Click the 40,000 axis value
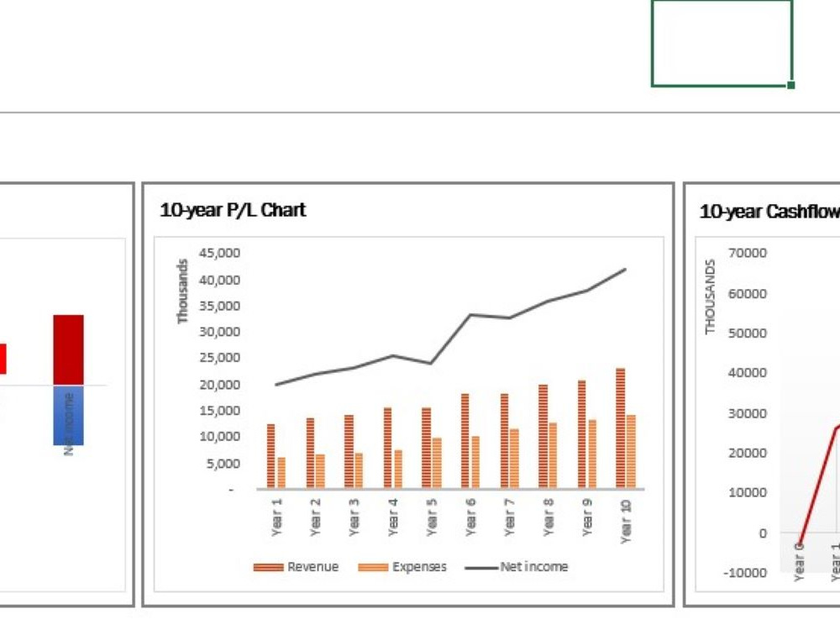Screen dimensions: 840x630 tap(219, 280)
